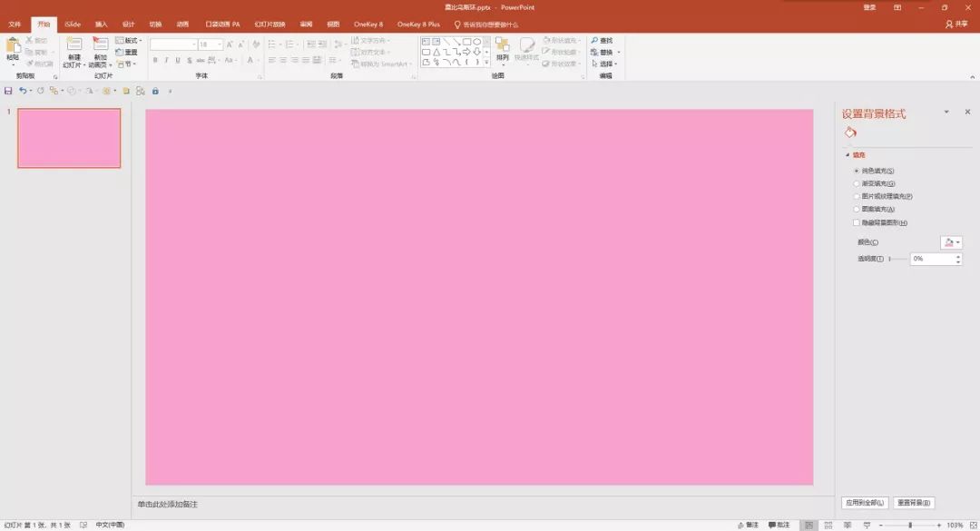Viewport: 980px width, 531px height.
Task: Switch to the OneKey 8 Plus tab
Action: (x=418, y=25)
